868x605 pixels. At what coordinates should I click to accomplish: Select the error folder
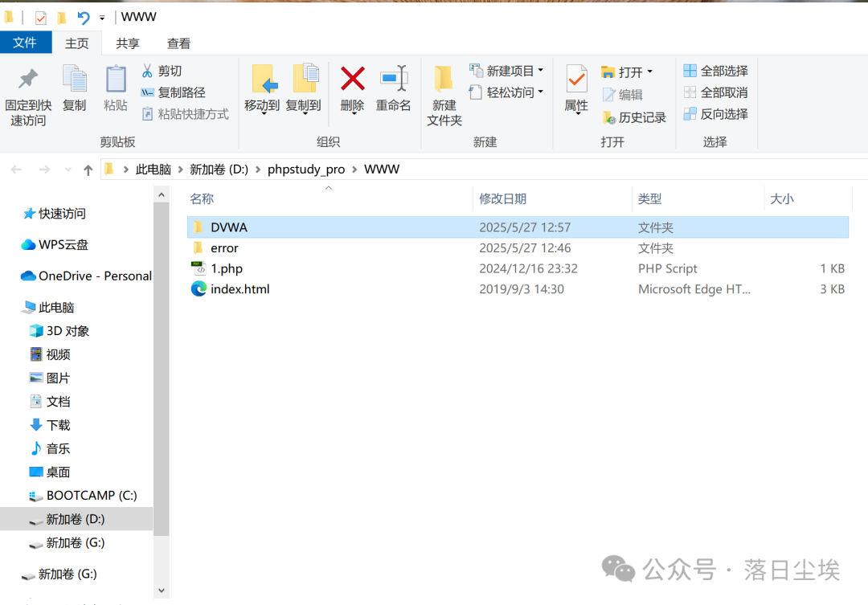tap(224, 248)
